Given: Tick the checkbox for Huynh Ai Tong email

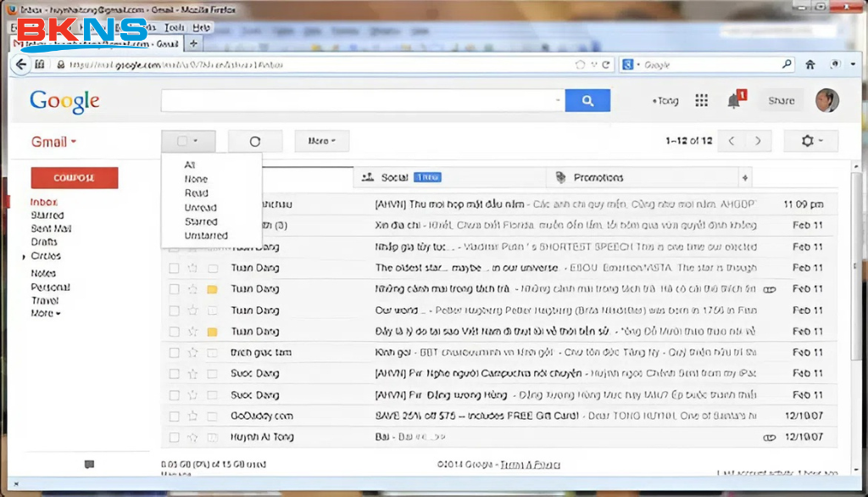Looking at the screenshot, I should [x=174, y=438].
